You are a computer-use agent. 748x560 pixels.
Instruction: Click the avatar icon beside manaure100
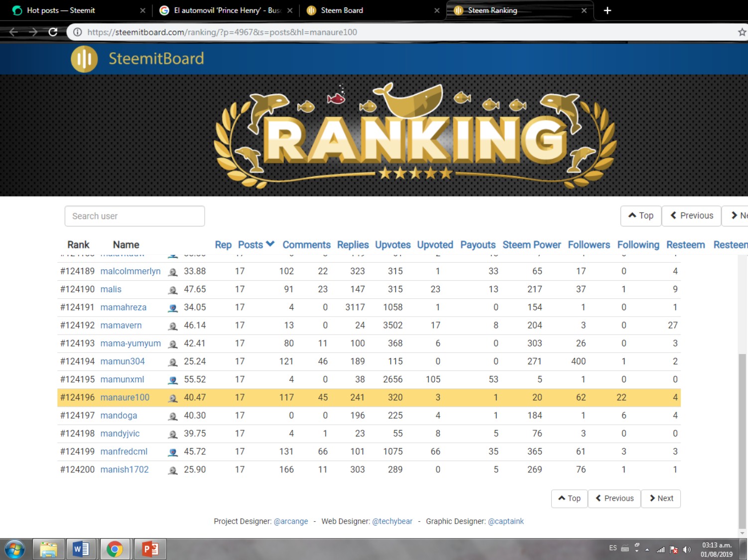(173, 398)
